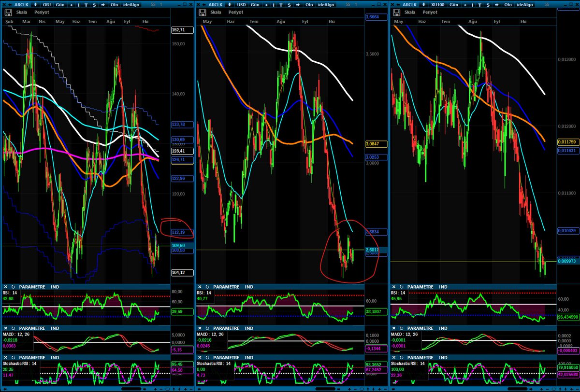Viewport: 580px width, 392px height.
Task: Remove the MACD indicator from ORJ chart
Action: coord(5,328)
